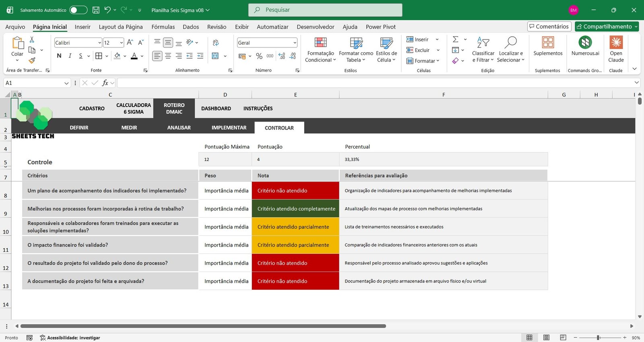
Task: Select the green 'Critério atendido completamente' cell
Action: tap(295, 209)
